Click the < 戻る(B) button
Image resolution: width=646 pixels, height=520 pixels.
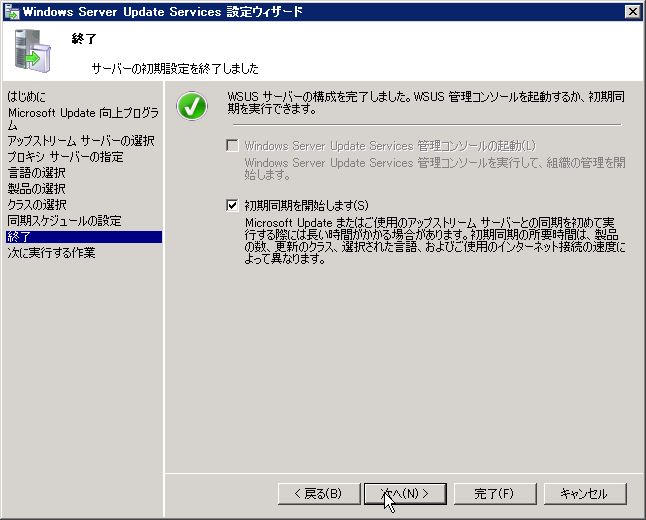[319, 494]
